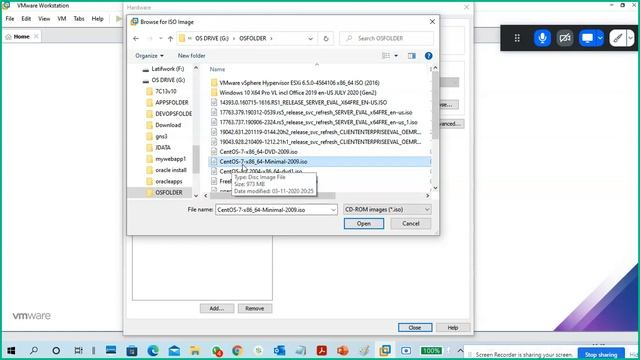Viewport: 640px width, 360px height.
Task: Refresh the OSFOLDER listing
Action: point(326,38)
